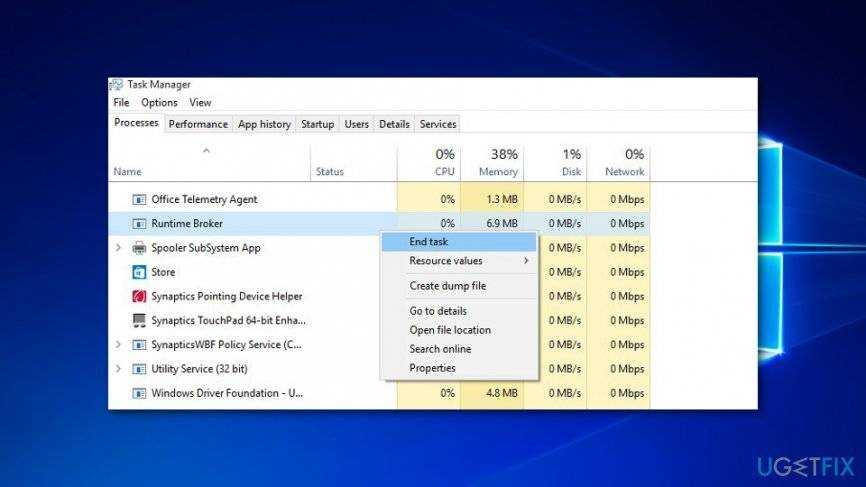Click the Task Manager title bar icon
The height and width of the screenshot is (487, 866).
point(116,84)
